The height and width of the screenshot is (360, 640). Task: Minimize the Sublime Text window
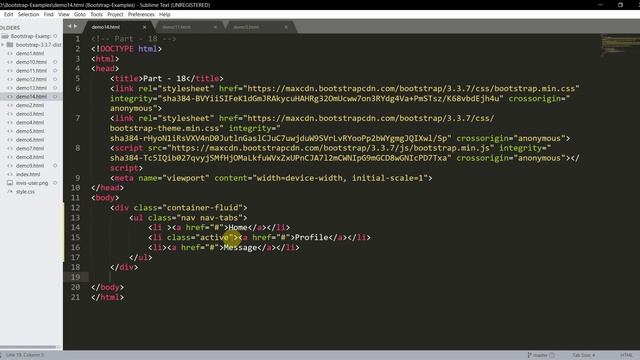tap(600, 4)
